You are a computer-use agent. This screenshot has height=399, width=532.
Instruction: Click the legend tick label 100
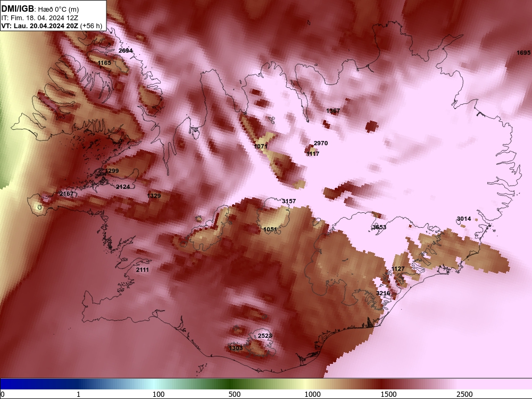(x=159, y=394)
